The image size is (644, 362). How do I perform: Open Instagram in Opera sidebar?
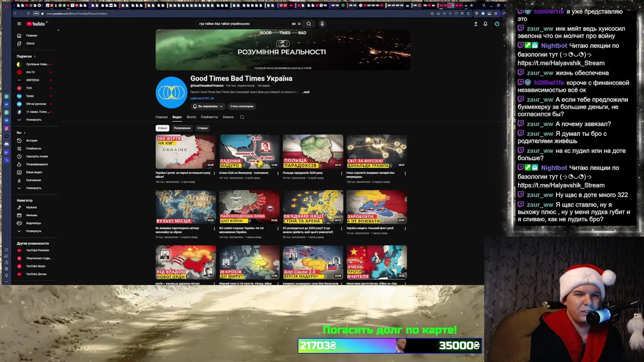tap(7, 128)
